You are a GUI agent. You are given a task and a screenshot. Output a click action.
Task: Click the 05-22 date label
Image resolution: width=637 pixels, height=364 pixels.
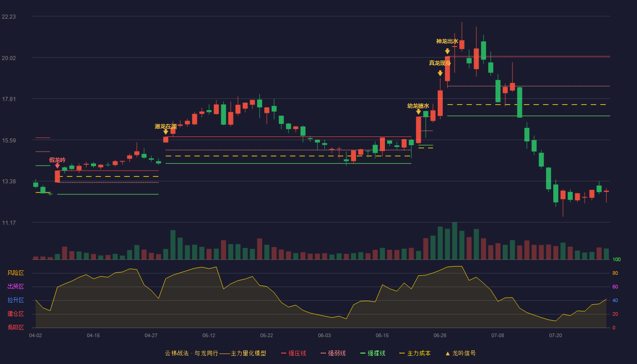(267, 335)
